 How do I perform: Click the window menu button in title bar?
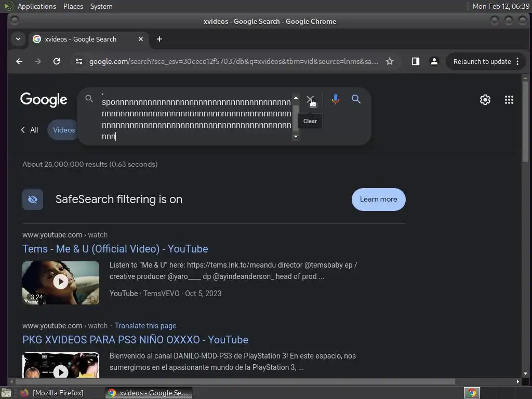[x=14, y=21]
